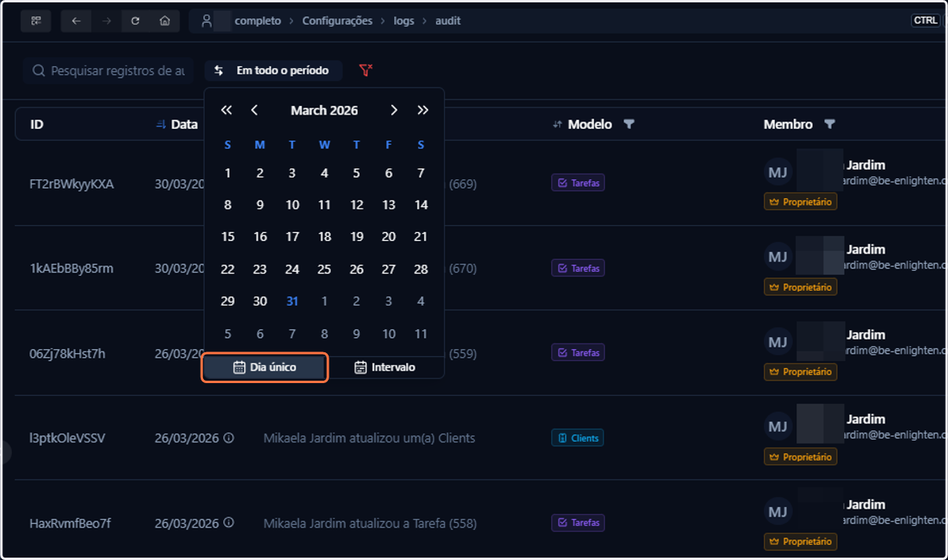This screenshot has height=560, width=948.
Task: Click 'Mikaela Jardim atualizou a Tarefa (558)' text
Action: tap(370, 523)
